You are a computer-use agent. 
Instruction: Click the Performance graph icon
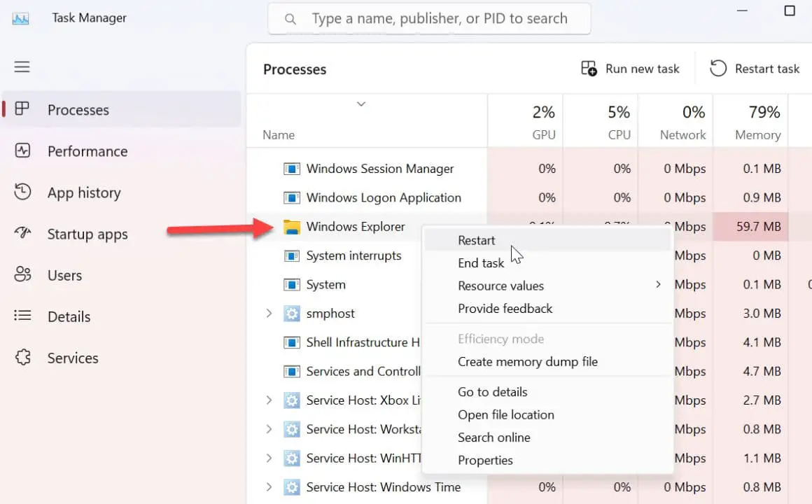(x=22, y=150)
